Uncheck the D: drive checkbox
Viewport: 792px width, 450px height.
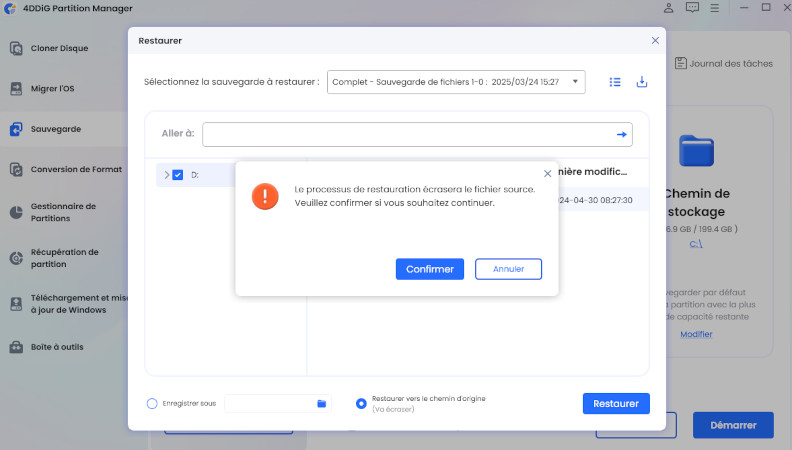coord(178,175)
